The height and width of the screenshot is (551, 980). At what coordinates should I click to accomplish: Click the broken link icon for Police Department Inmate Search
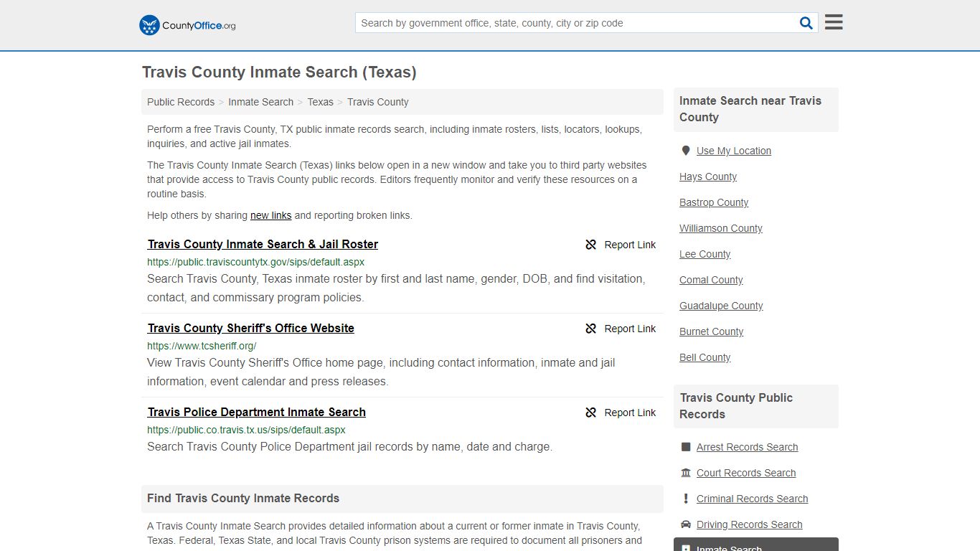[x=591, y=413]
